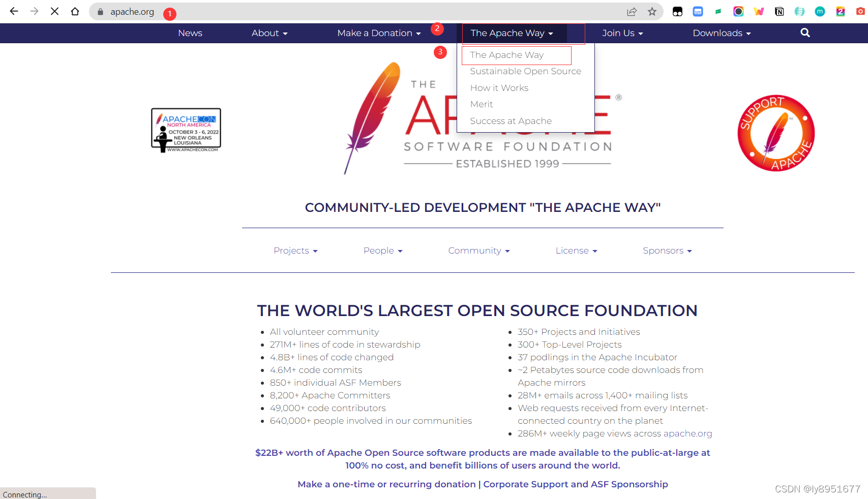868x499 pixels.
Task: Select Sustainable Open Source entry
Action: [525, 71]
